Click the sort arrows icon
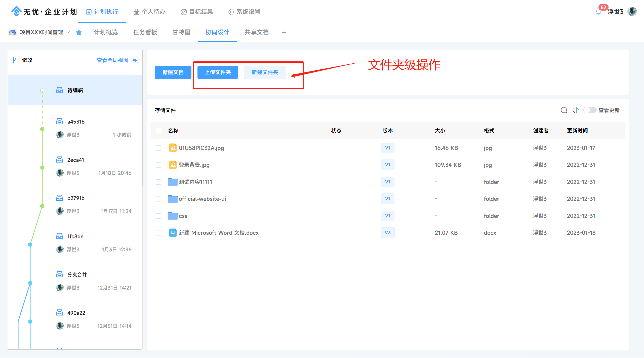The width and height of the screenshot is (644, 358). 576,110
